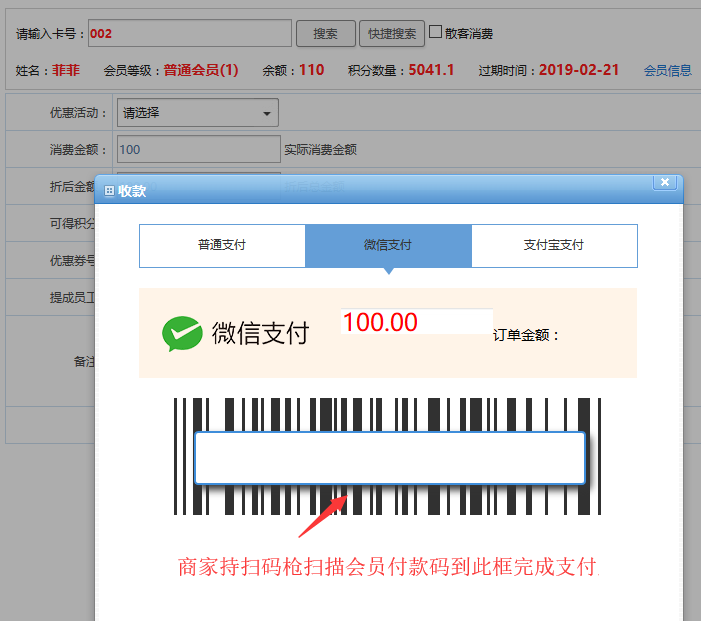Click the 搜索 button

coord(325,34)
